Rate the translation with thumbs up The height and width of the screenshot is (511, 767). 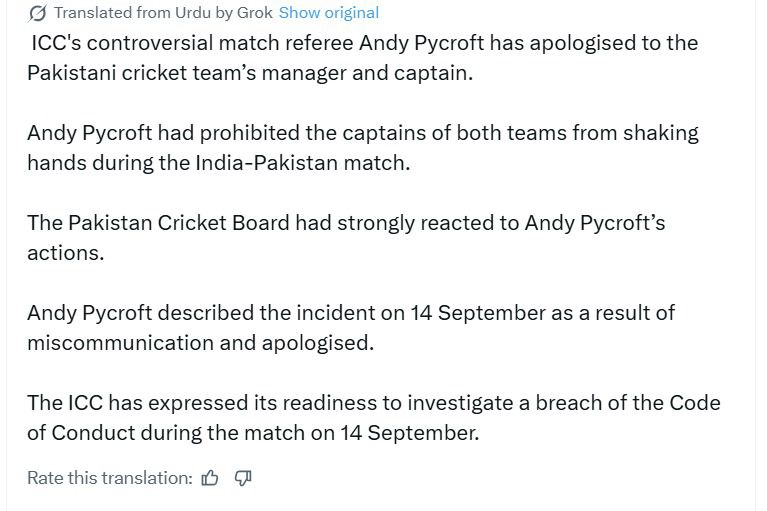(x=210, y=478)
